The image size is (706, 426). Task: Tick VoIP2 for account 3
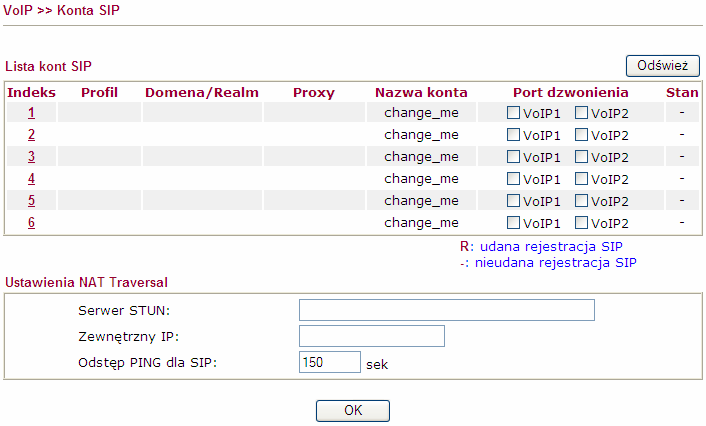(x=581, y=157)
